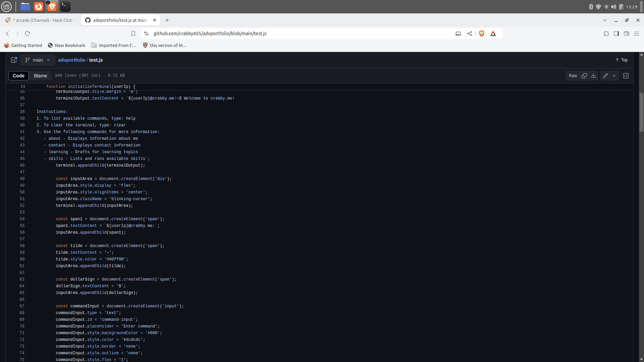Image resolution: width=644 pixels, height=362 pixels.
Task: Open the tab search chevron
Action: pos(604,20)
